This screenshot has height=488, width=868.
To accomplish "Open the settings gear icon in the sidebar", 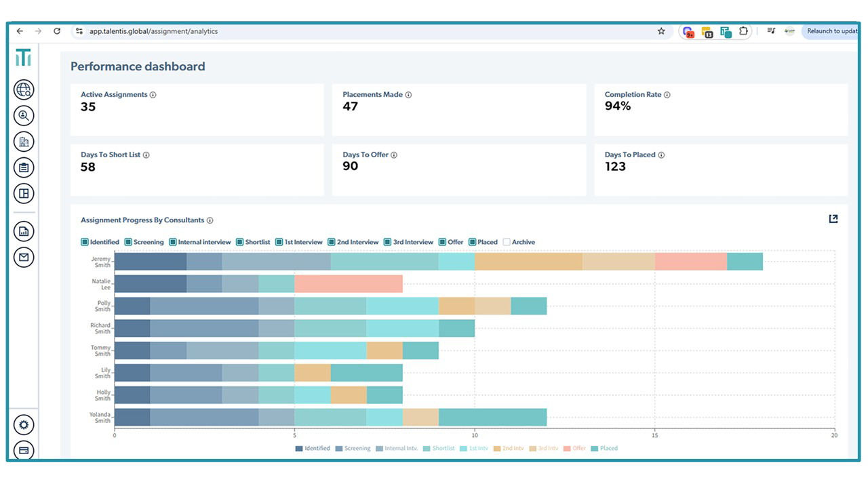I will (24, 425).
